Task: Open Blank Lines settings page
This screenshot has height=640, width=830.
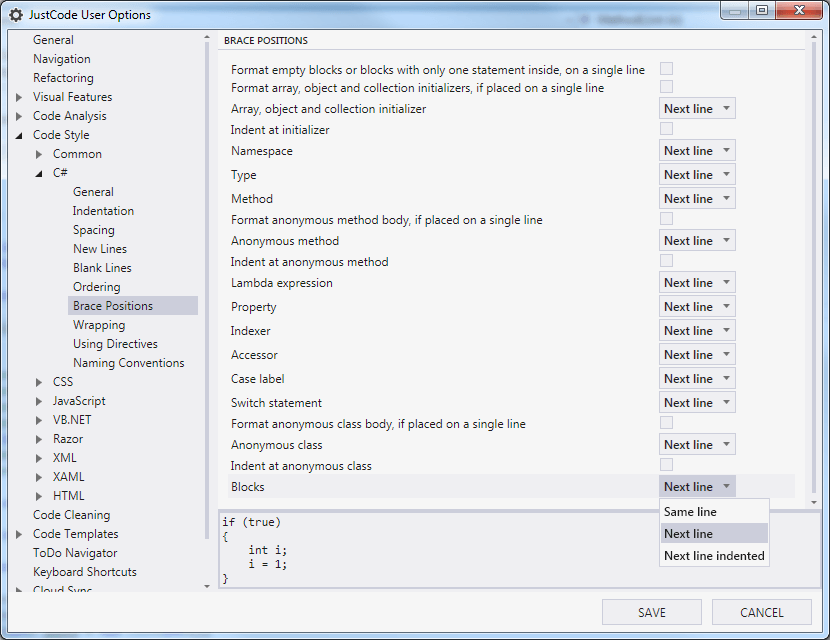Action: click(102, 268)
